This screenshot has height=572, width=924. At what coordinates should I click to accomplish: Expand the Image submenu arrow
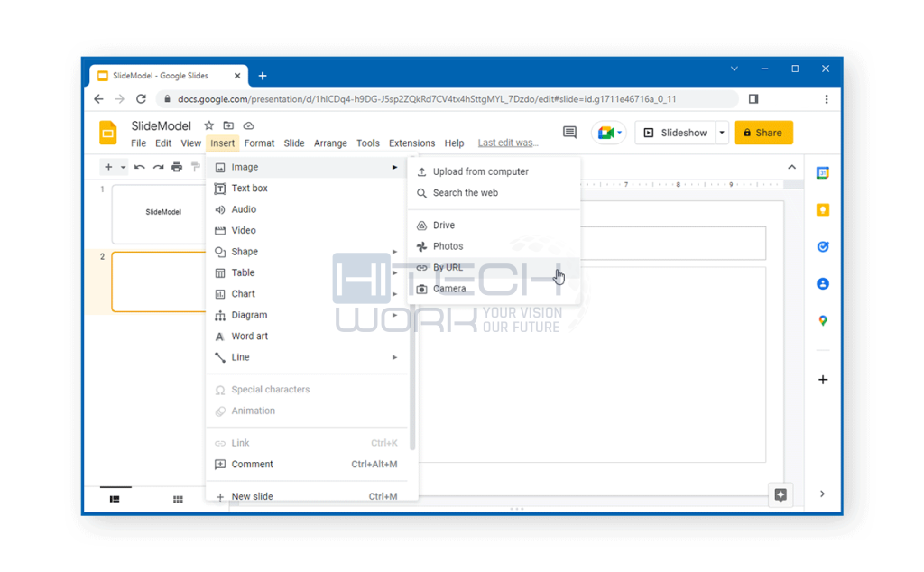394,167
